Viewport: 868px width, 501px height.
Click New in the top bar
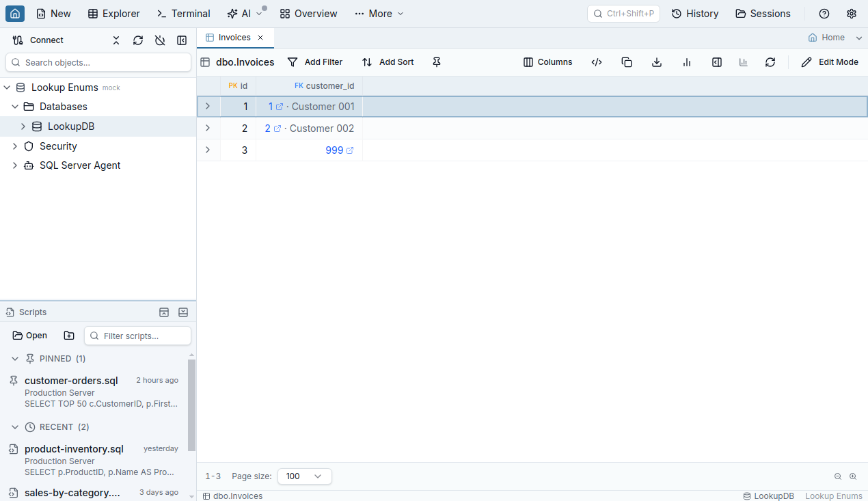(53, 14)
